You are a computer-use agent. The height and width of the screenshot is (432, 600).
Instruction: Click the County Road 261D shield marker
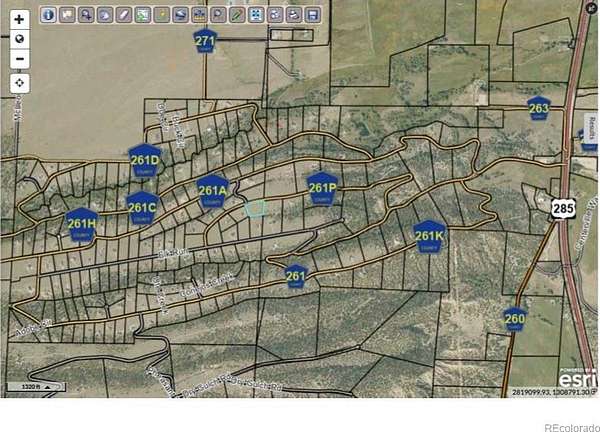(x=145, y=160)
